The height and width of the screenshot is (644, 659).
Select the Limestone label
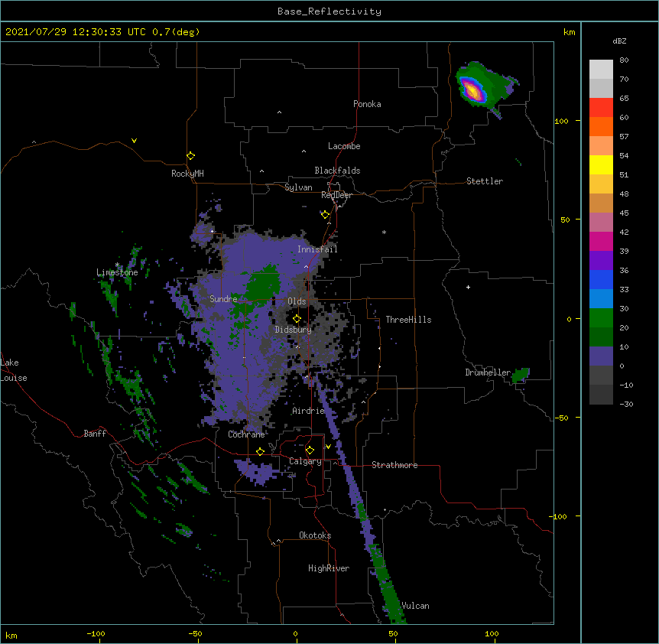[117, 272]
